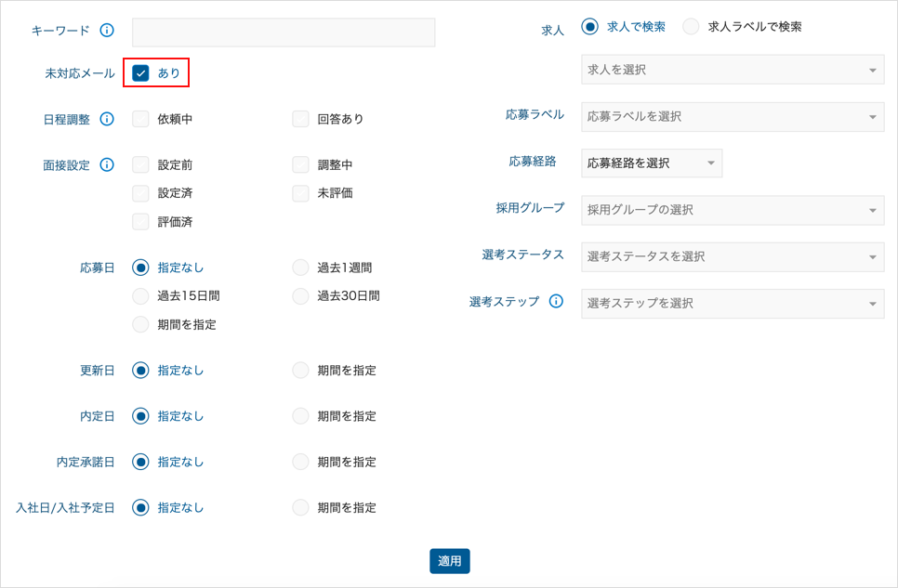
Task: Click the info icon next to 日程調整
Action: [x=107, y=119]
